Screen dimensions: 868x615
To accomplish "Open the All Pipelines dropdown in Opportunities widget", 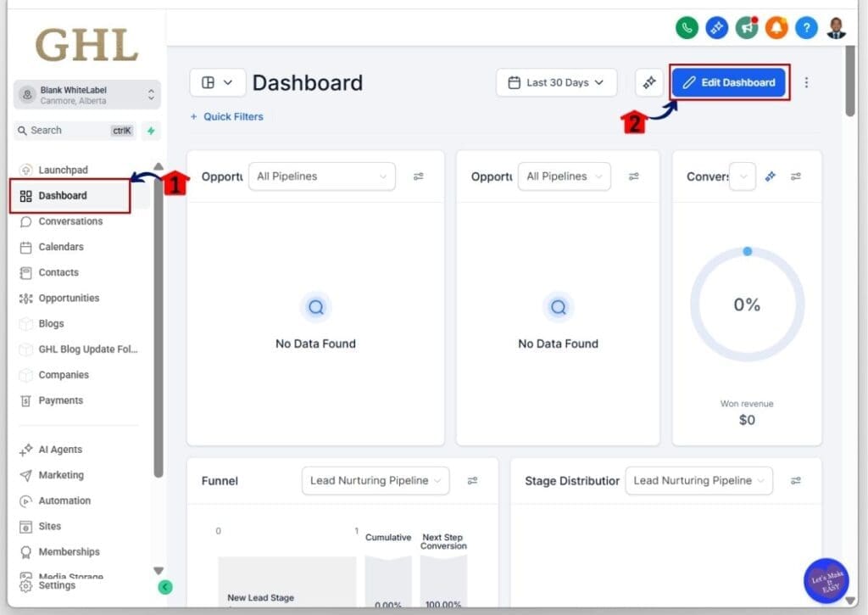I will (321, 176).
